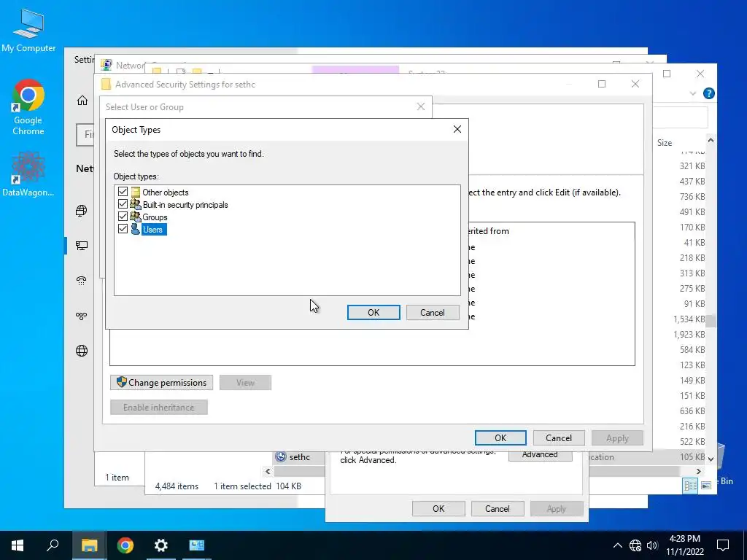The width and height of the screenshot is (747, 560).
Task: Toggle the Other objects checkbox
Action: point(123,192)
